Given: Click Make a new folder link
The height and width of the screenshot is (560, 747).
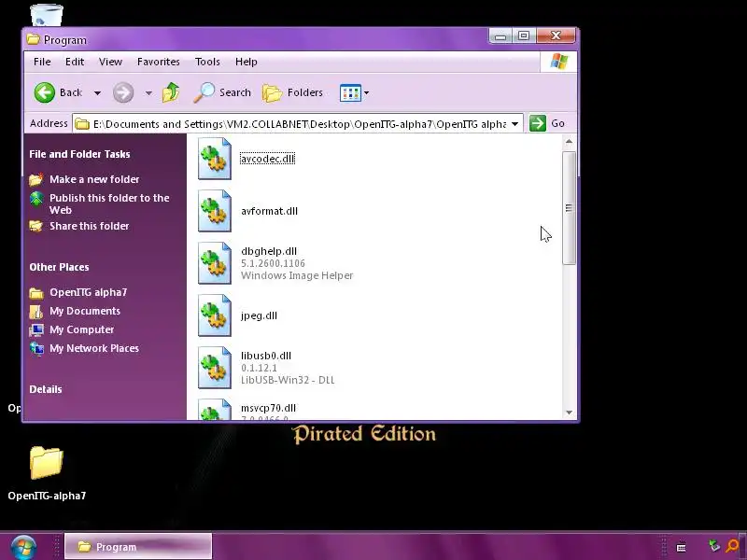Looking at the screenshot, I should (94, 179).
